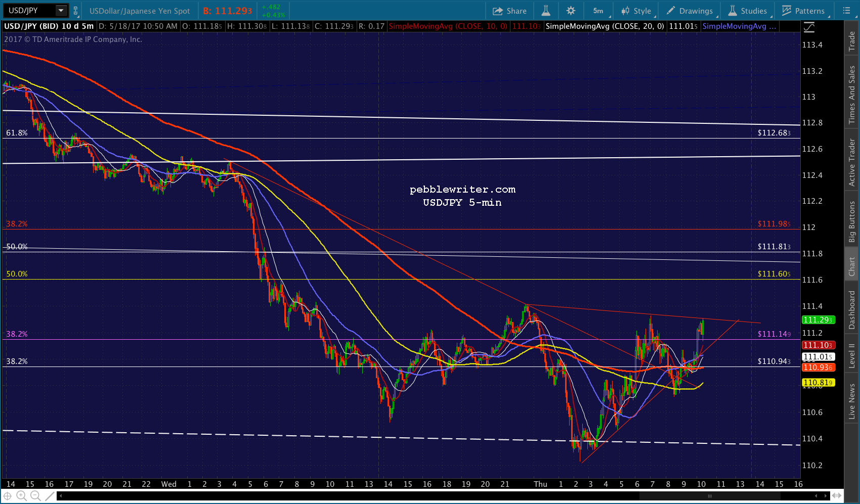Open the USD/JPY symbol dropdown arrow
The height and width of the screenshot is (504, 860).
click(61, 10)
